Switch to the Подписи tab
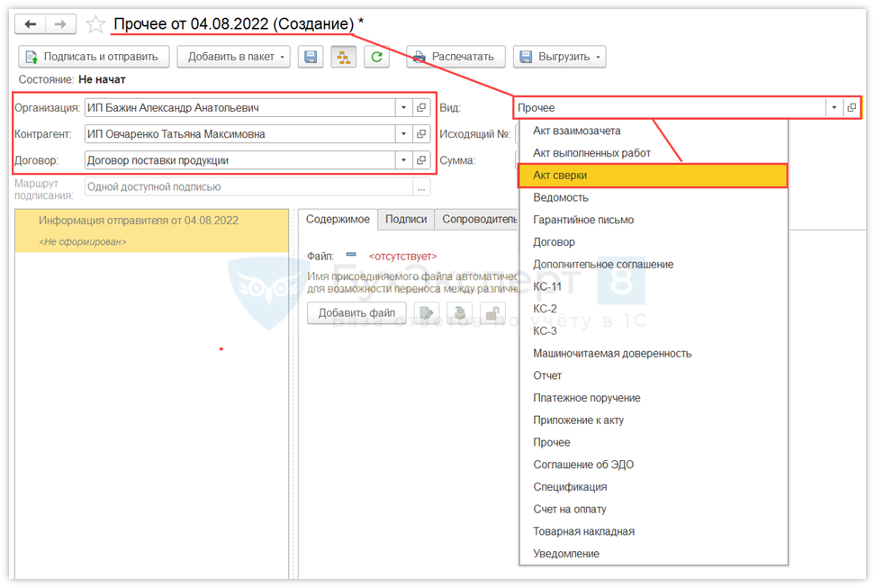 [x=406, y=219]
